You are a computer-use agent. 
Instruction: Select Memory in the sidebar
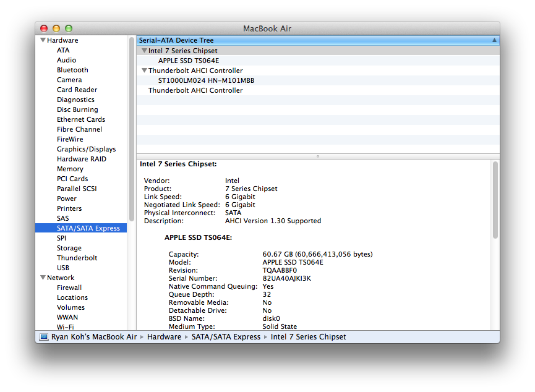(x=70, y=169)
